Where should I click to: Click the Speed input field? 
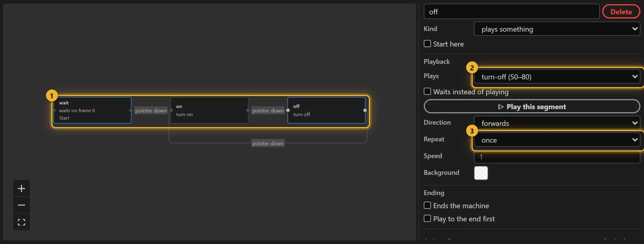click(x=557, y=157)
